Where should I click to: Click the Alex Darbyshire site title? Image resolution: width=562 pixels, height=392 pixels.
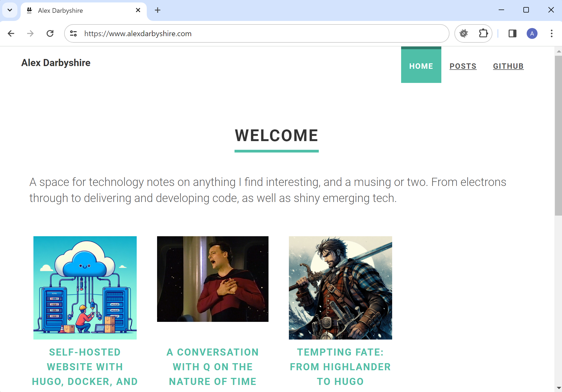(x=56, y=63)
